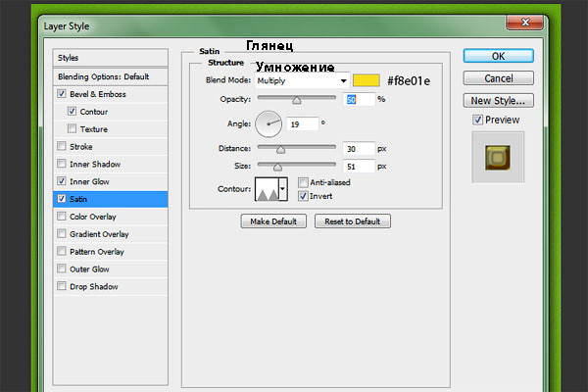Tick the Pattern Overlay checkbox
The height and width of the screenshot is (392, 588).
(62, 251)
